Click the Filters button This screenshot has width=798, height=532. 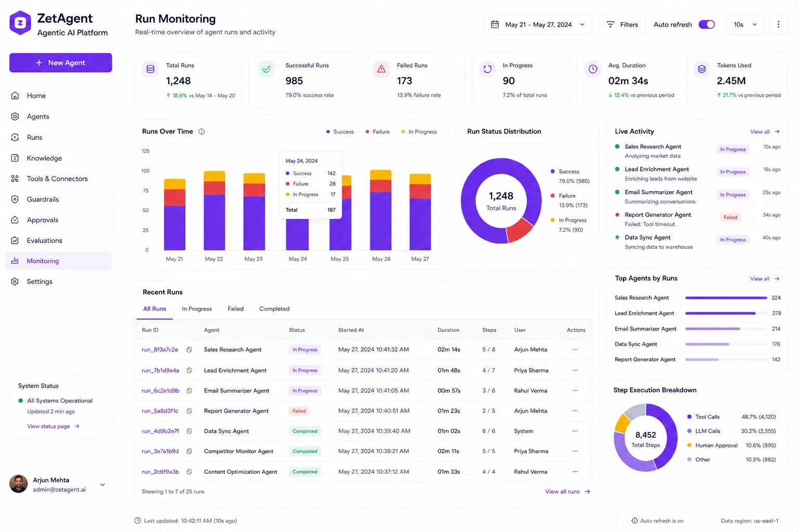622,24
